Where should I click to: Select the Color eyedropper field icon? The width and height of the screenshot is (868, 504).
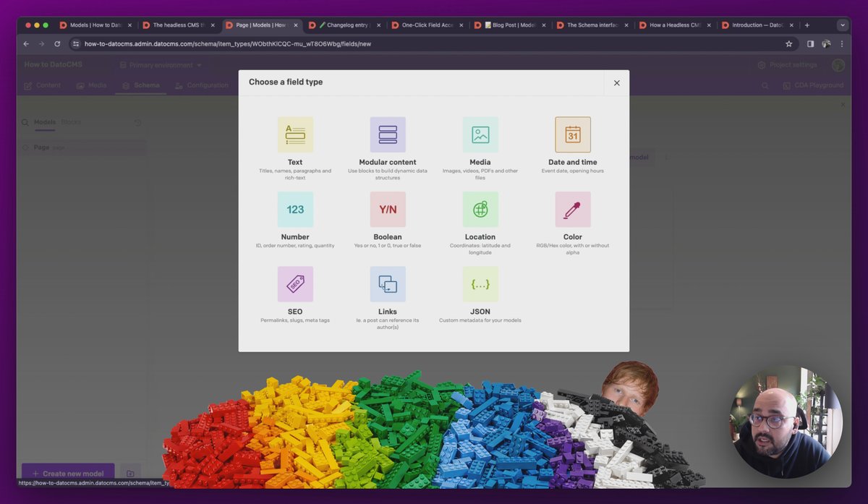573,209
